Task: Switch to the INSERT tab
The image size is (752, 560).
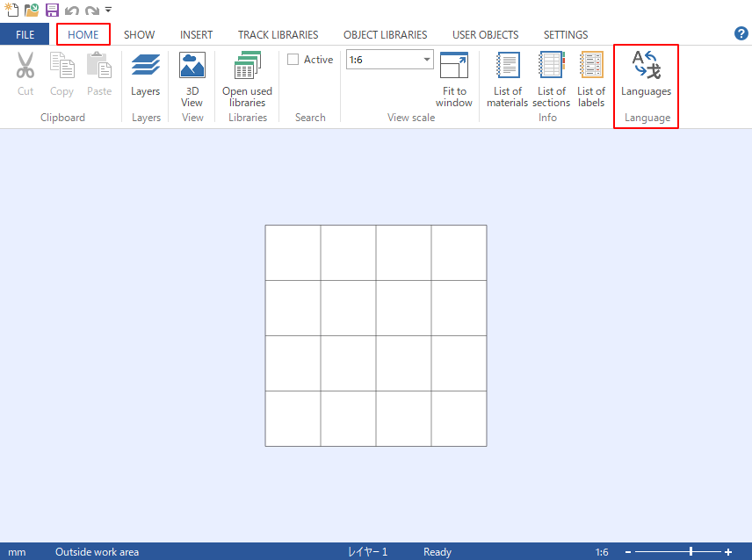Action: (x=196, y=34)
